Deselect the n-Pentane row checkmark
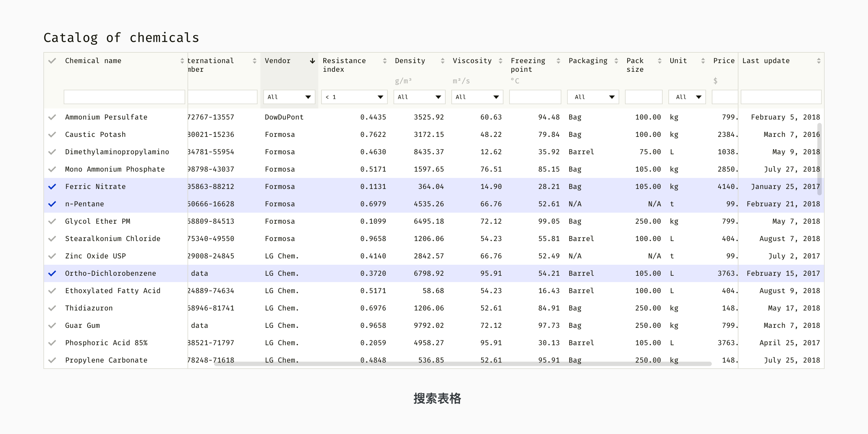 pos(52,204)
